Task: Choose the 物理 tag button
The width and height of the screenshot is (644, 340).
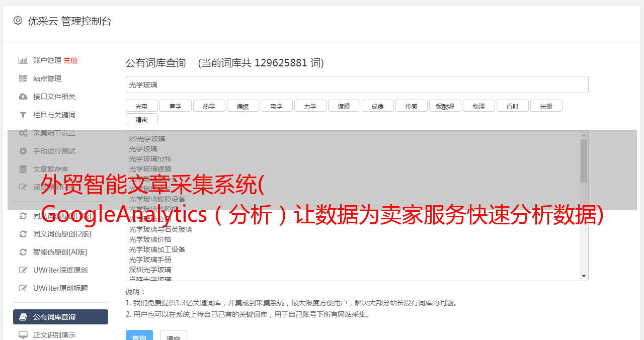Action: pos(479,106)
